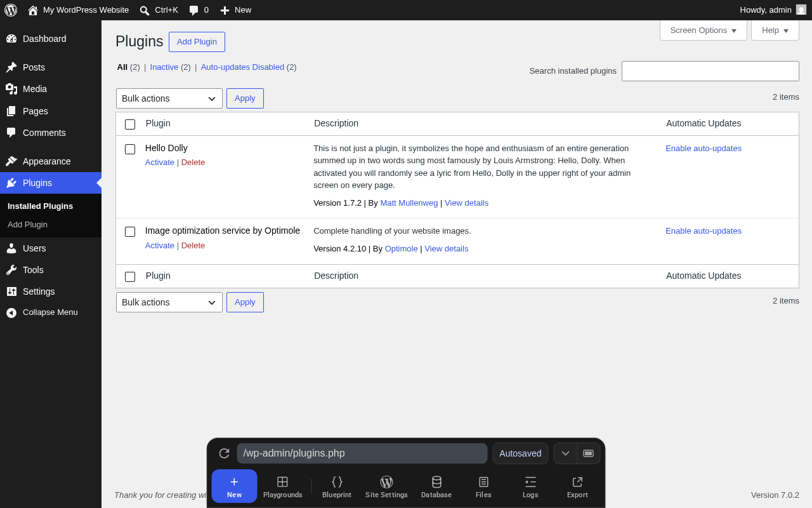Click the top Apply button

point(245,98)
